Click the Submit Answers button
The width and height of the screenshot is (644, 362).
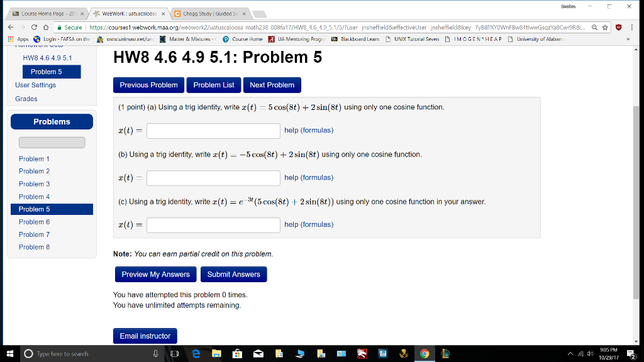click(x=233, y=274)
